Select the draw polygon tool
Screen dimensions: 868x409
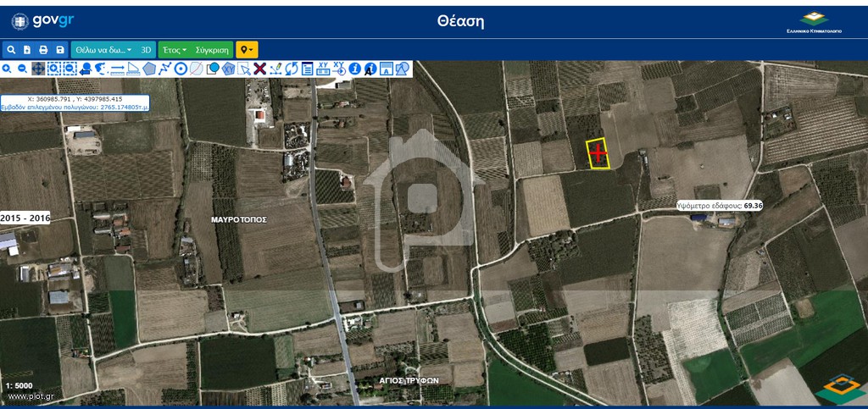pos(149,69)
